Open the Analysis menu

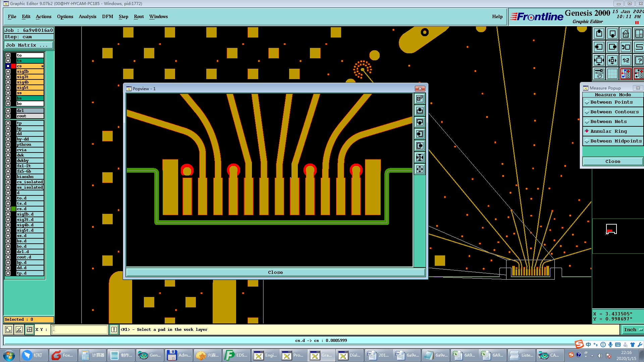[87, 16]
